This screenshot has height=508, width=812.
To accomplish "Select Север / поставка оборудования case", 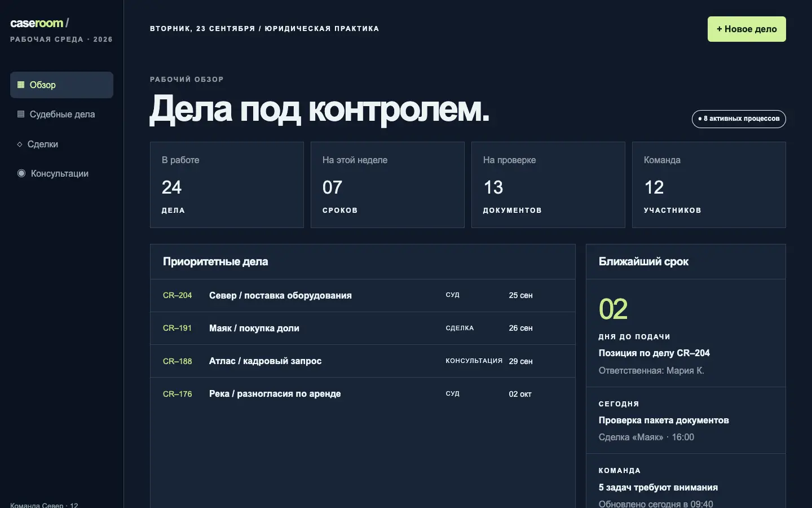I will pos(280,295).
